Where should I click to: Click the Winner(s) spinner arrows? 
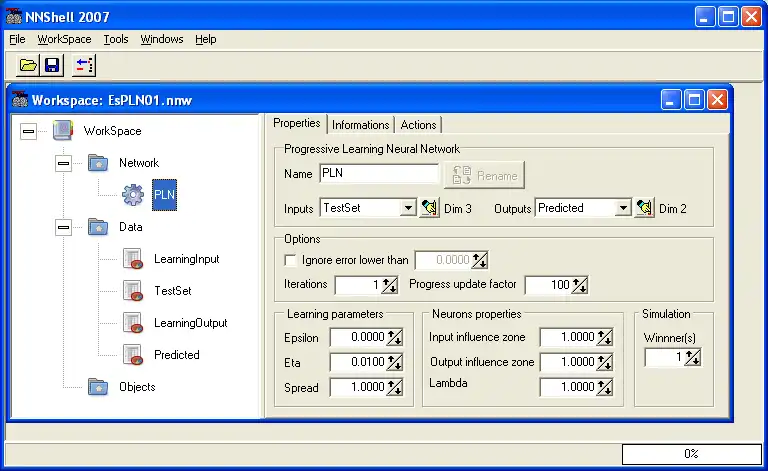point(693,357)
